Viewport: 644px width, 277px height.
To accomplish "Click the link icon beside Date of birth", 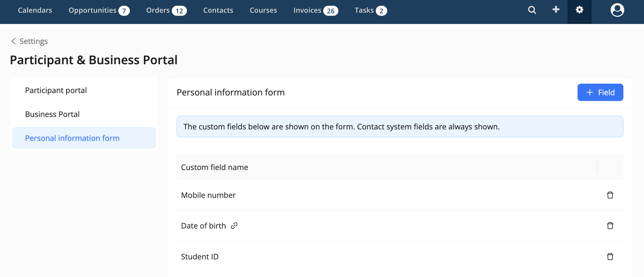I will (234, 226).
